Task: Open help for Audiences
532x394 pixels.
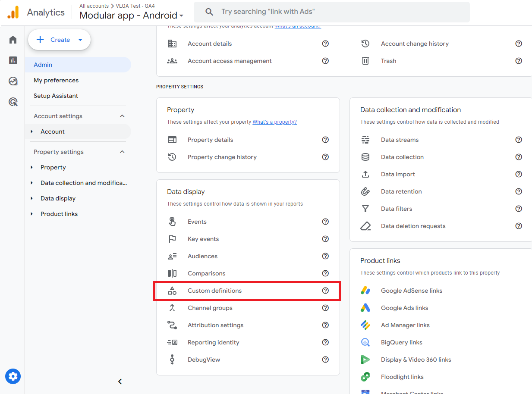Action: click(x=325, y=256)
